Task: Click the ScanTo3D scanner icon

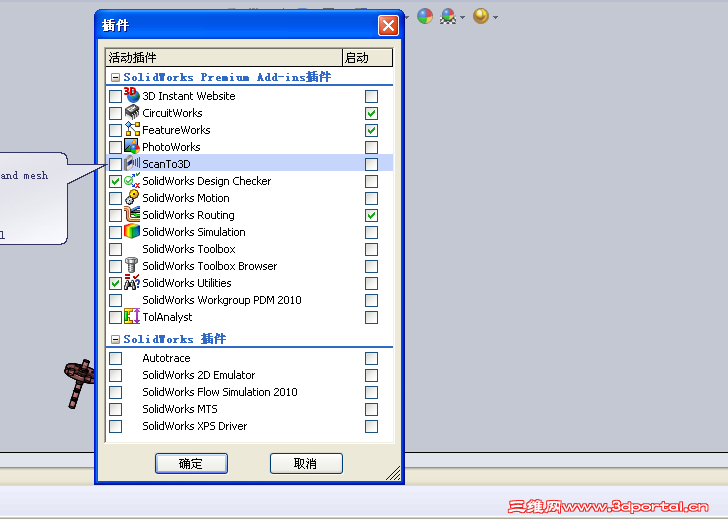Action: click(132, 163)
